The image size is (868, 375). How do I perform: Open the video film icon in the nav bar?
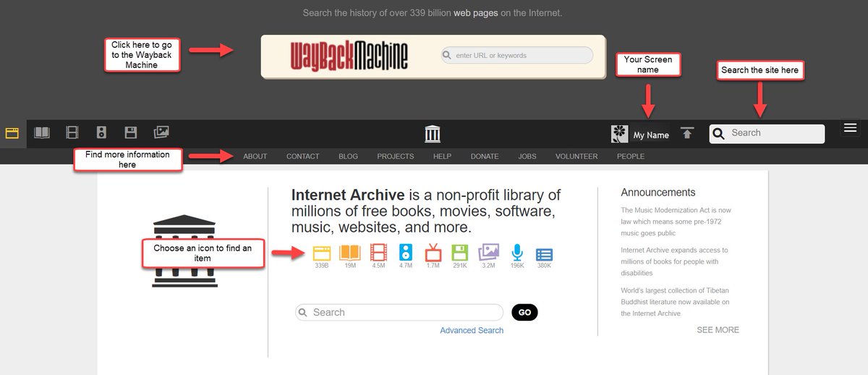(x=72, y=132)
